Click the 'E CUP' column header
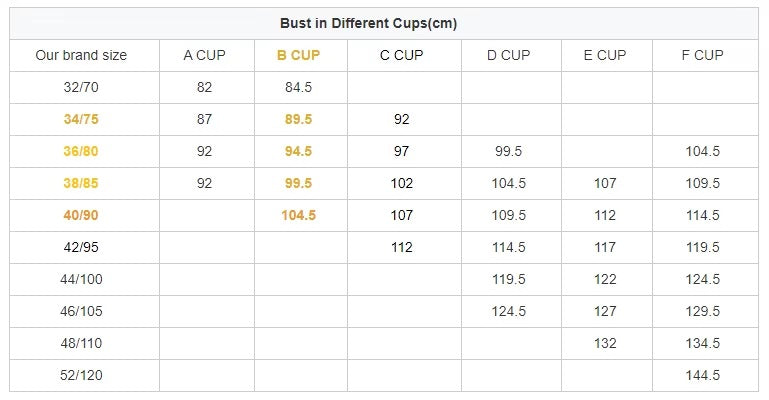The height and width of the screenshot is (400, 769). tap(605, 55)
